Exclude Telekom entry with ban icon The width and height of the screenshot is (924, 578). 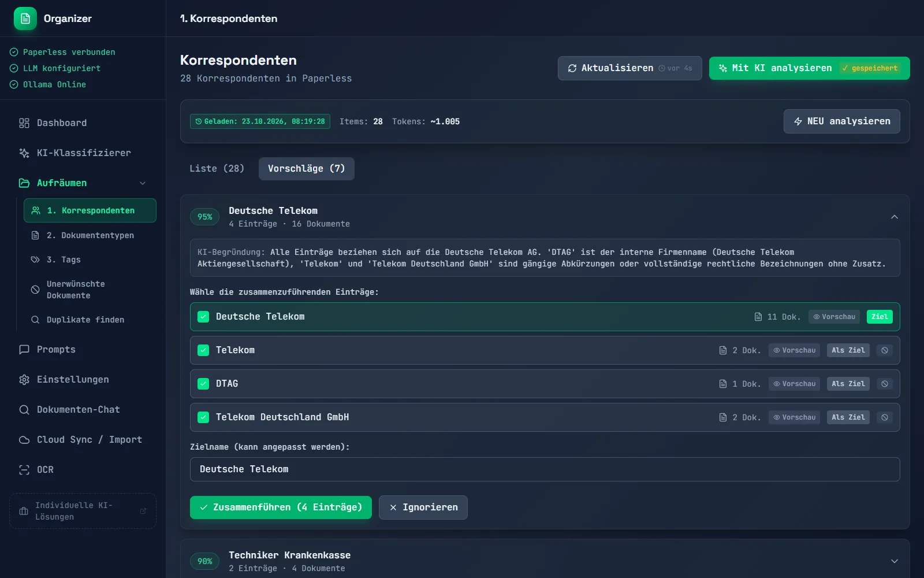click(885, 350)
